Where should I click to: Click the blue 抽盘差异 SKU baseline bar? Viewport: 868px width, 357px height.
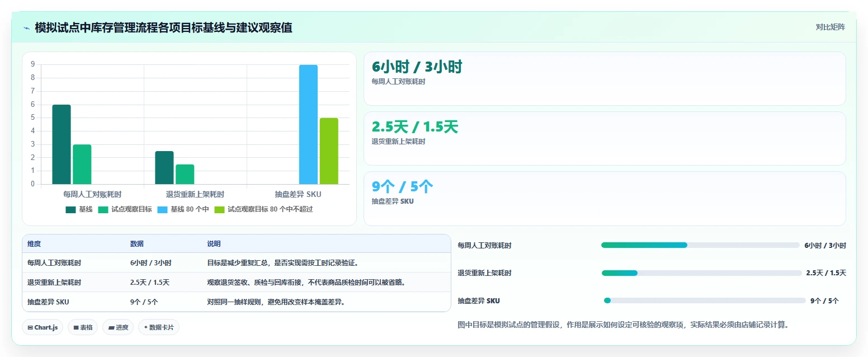click(308, 124)
